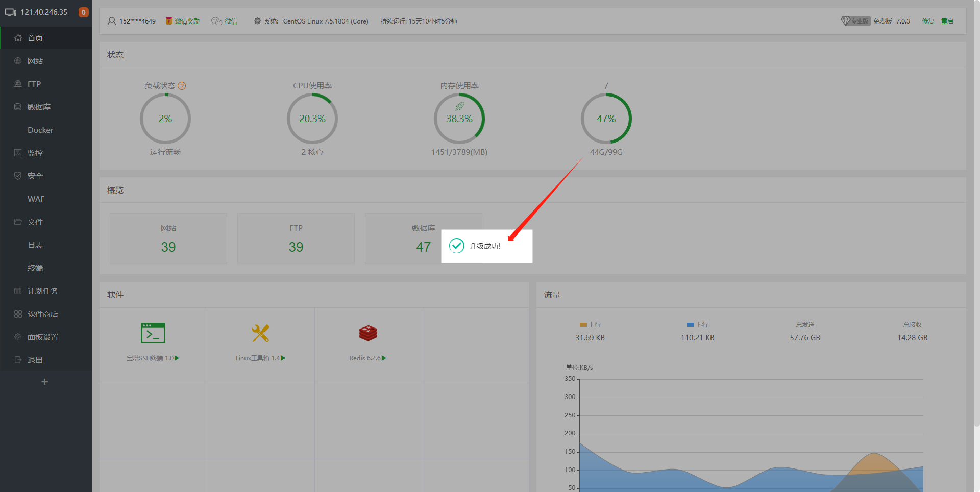Click the user account 152****4649
The height and width of the screenshot is (492, 980).
click(132, 21)
